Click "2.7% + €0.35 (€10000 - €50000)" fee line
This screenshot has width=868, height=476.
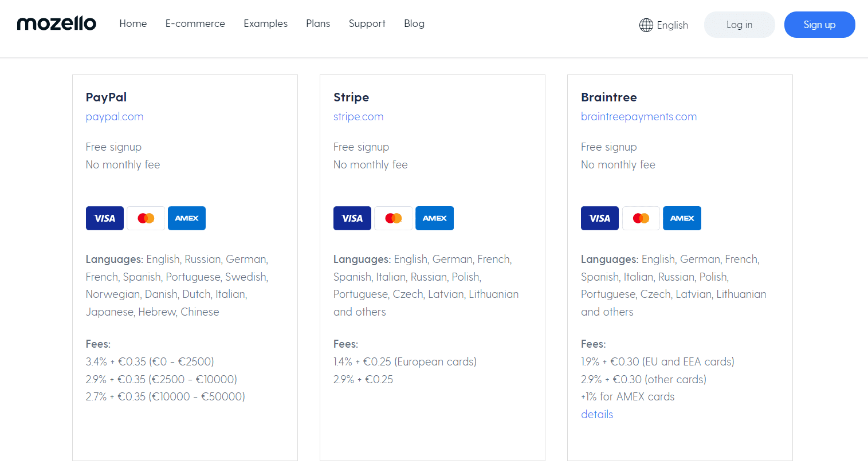point(166,396)
